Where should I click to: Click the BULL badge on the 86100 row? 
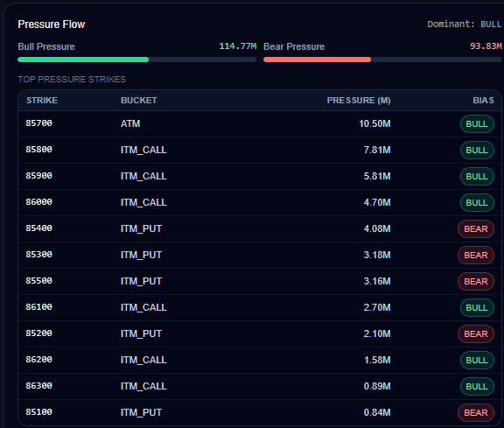(477, 308)
